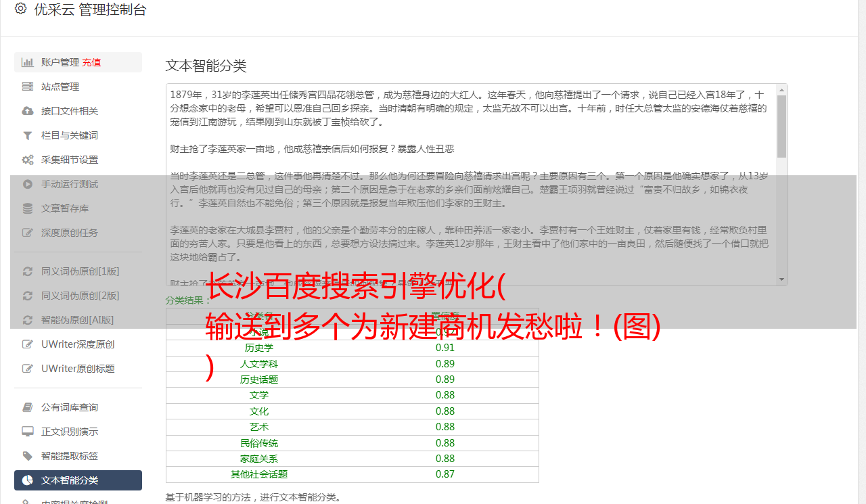Click the edit icon beside 深度原创任务

click(x=28, y=233)
